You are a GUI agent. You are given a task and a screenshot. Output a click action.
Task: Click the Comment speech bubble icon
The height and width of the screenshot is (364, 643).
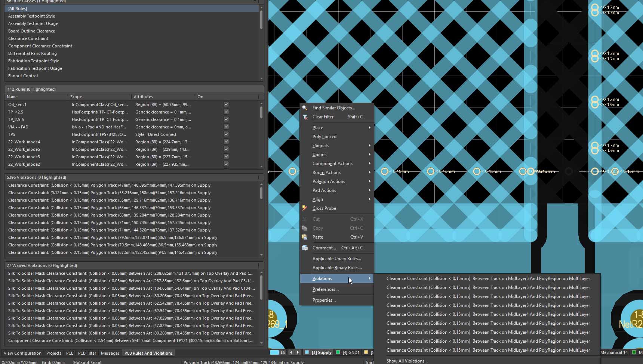(x=305, y=248)
